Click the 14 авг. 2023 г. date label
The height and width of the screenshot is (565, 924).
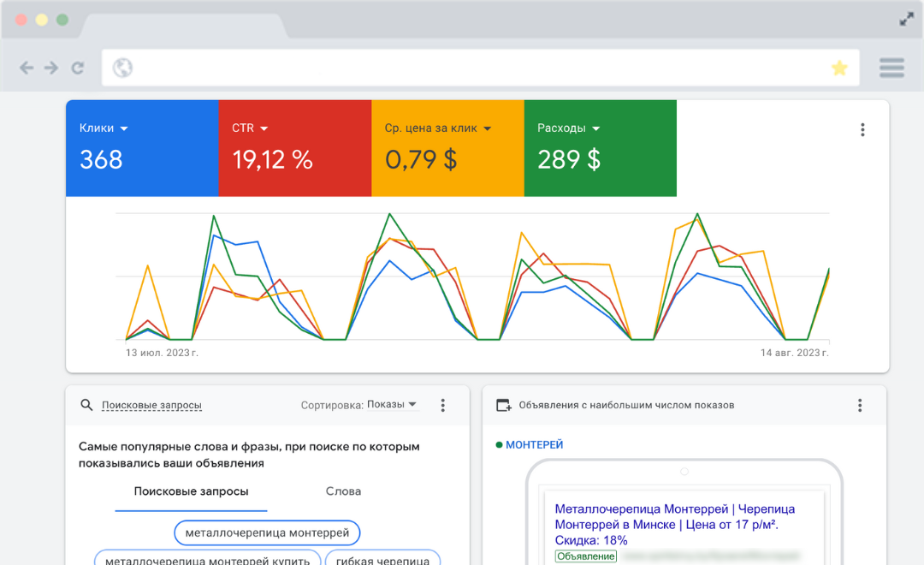pyautogui.click(x=794, y=353)
